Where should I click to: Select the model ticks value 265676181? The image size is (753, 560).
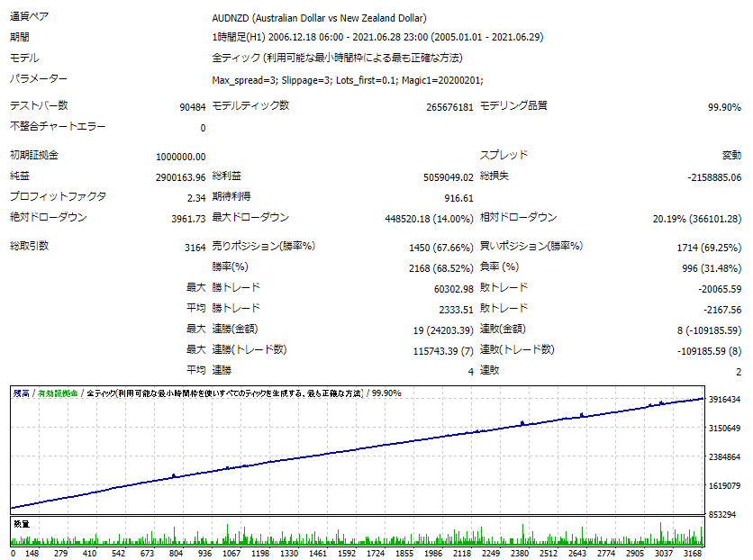click(449, 107)
